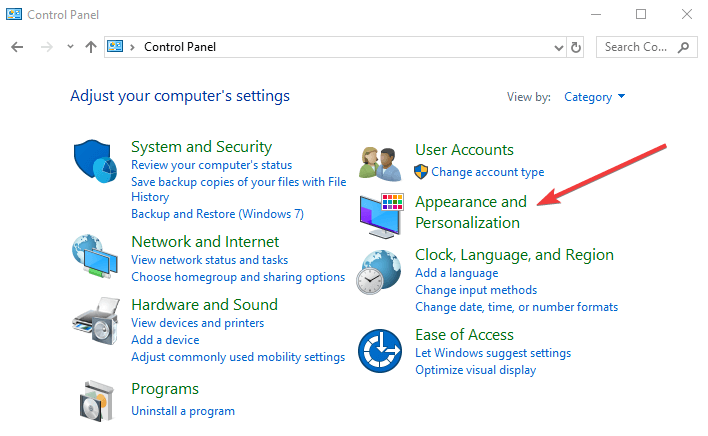Image resolution: width=708 pixels, height=436 pixels.
Task: Close the Control Panel window
Action: click(687, 14)
